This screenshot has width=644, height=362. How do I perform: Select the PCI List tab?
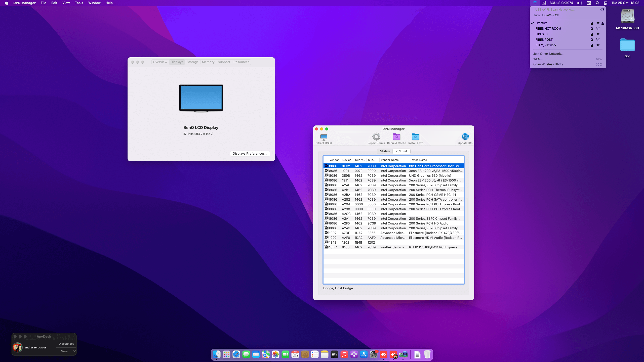[401, 151]
